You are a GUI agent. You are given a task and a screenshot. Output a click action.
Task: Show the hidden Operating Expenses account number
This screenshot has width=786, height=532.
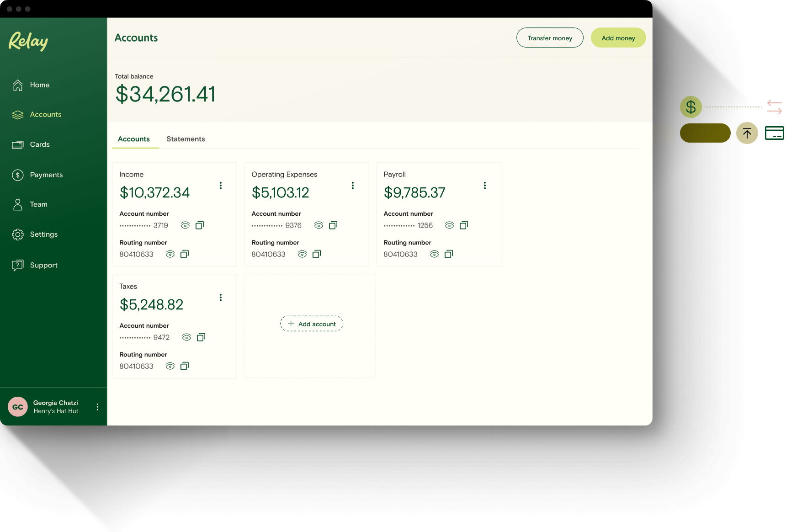(x=319, y=225)
